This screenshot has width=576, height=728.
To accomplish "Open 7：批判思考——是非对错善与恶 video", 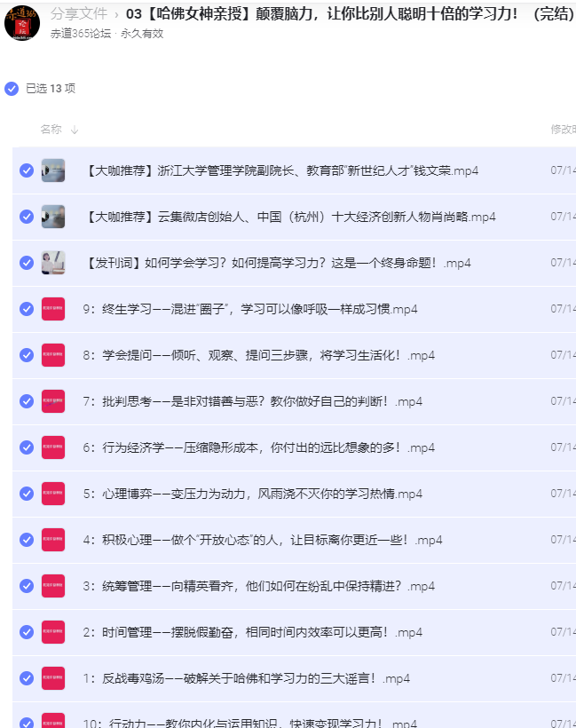I will click(252, 401).
